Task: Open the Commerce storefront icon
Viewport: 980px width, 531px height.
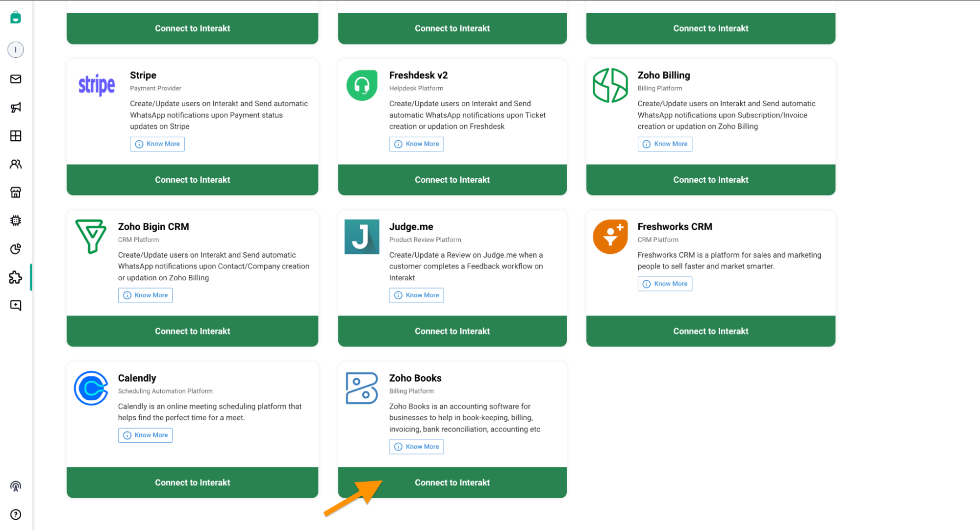Action: click(15, 193)
